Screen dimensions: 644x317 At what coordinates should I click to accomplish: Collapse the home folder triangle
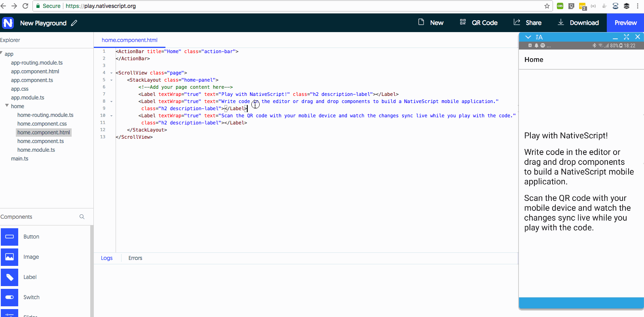tap(7, 106)
